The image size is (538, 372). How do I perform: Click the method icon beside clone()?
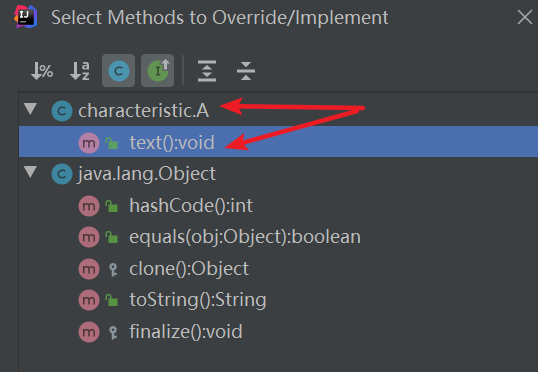click(89, 269)
